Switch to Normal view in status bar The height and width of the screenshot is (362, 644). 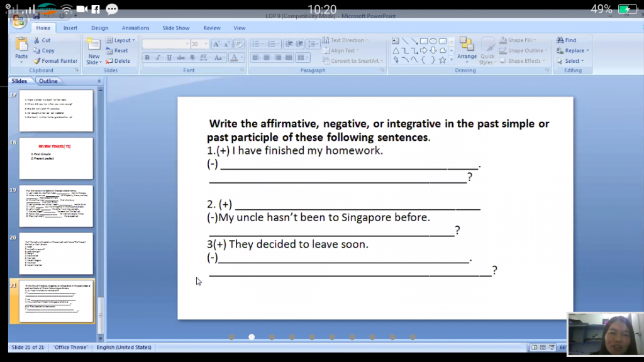(x=534, y=347)
